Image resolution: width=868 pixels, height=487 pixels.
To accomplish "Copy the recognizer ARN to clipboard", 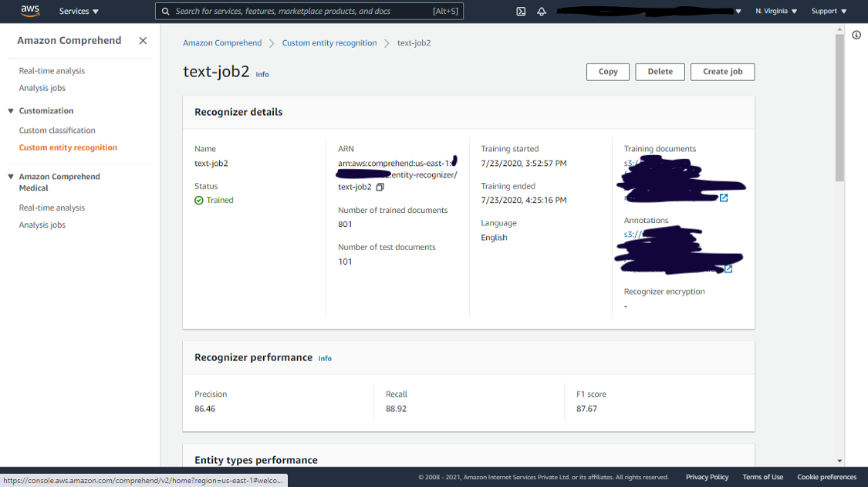I will pos(380,188).
